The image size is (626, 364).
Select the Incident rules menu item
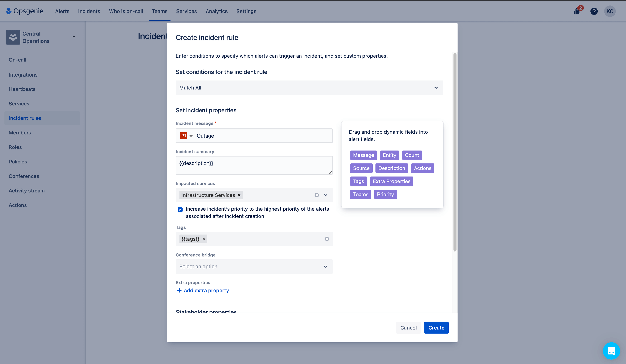click(25, 118)
